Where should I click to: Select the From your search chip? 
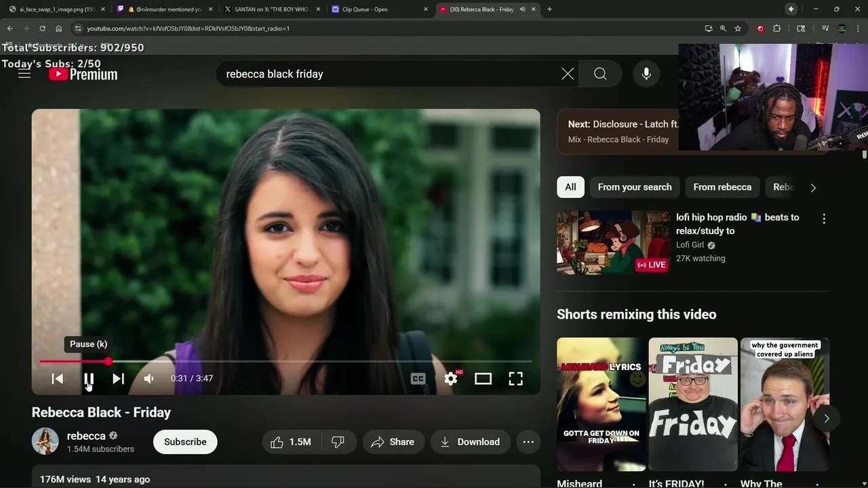click(635, 187)
